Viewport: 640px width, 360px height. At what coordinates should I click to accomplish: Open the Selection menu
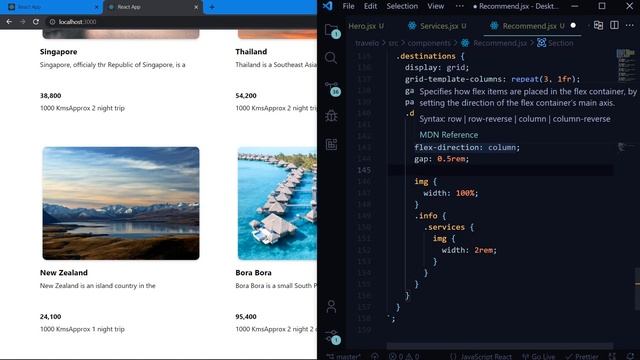[402, 6]
